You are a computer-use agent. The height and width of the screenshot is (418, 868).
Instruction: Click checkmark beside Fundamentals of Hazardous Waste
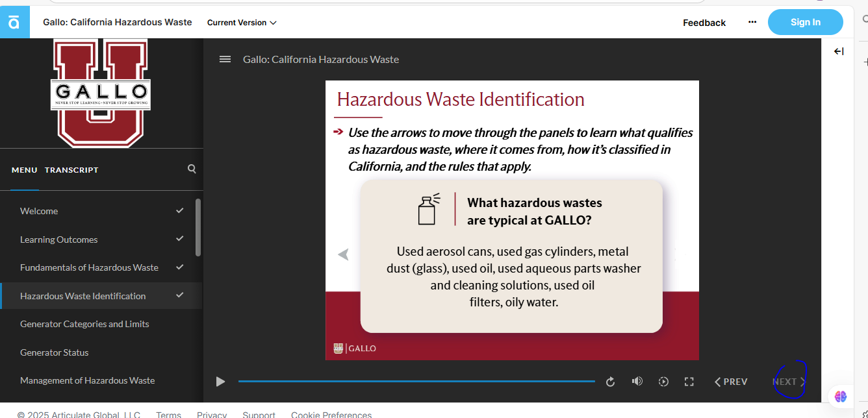click(x=180, y=267)
